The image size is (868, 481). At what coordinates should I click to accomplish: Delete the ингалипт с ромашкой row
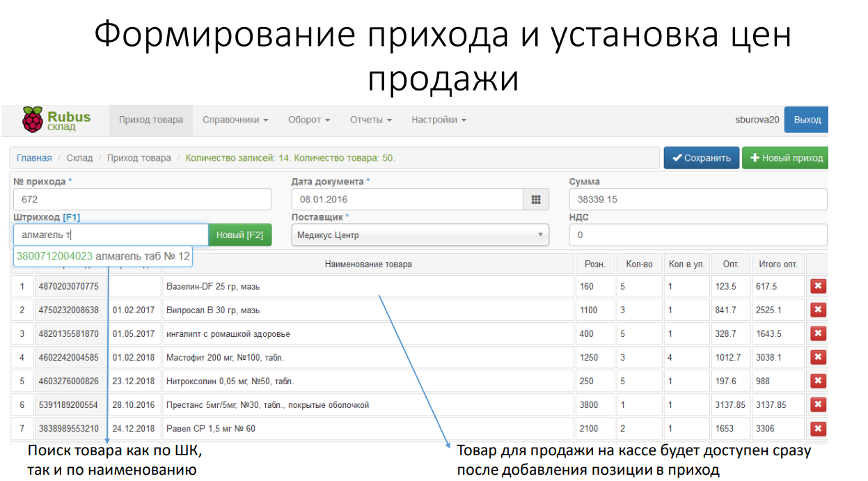pyautogui.click(x=818, y=333)
